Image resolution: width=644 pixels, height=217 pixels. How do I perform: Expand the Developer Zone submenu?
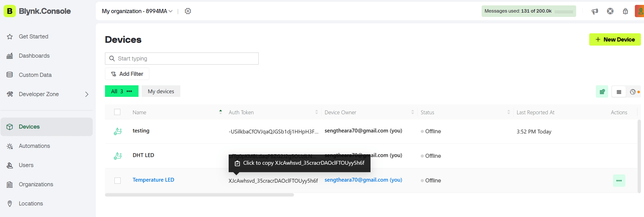[87, 94]
